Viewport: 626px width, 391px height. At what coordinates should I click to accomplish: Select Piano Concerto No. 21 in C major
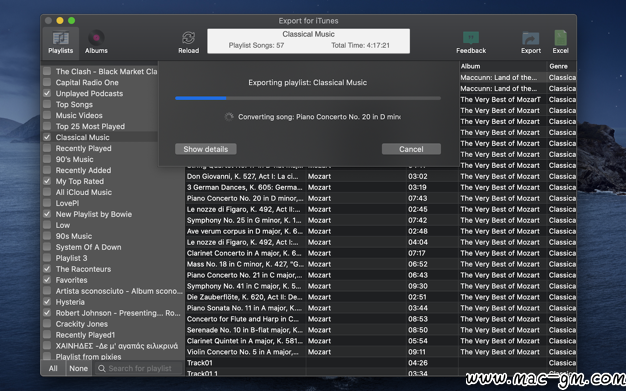coord(244,275)
